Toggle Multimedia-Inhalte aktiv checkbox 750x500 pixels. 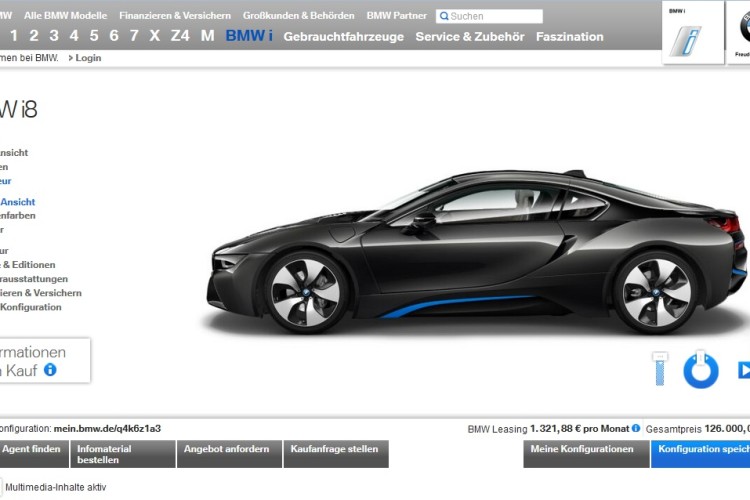click(x=0, y=487)
